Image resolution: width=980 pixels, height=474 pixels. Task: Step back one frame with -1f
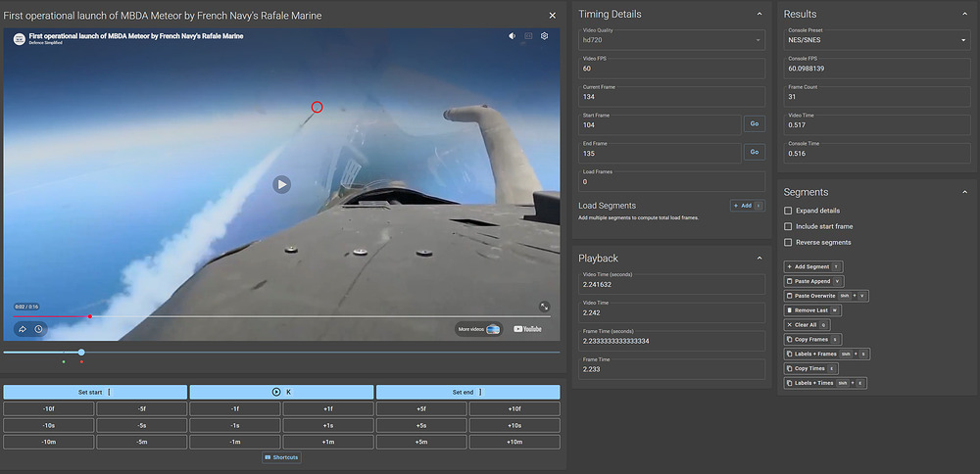[x=235, y=409]
